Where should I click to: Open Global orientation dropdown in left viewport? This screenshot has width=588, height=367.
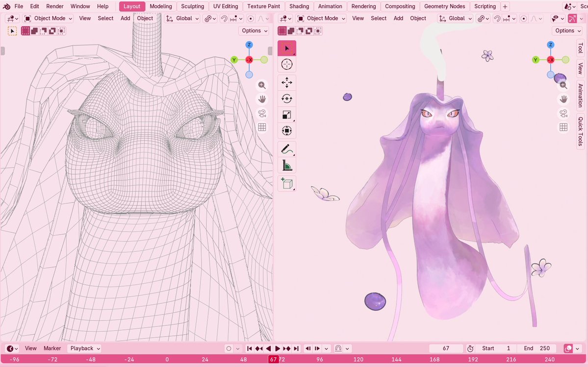(182, 18)
